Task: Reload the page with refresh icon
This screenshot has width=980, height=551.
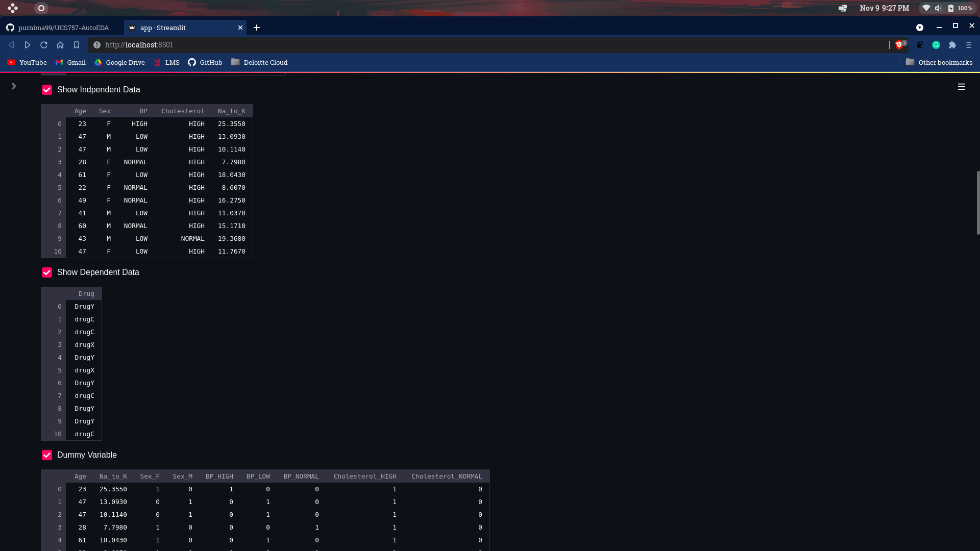Action: click(44, 45)
